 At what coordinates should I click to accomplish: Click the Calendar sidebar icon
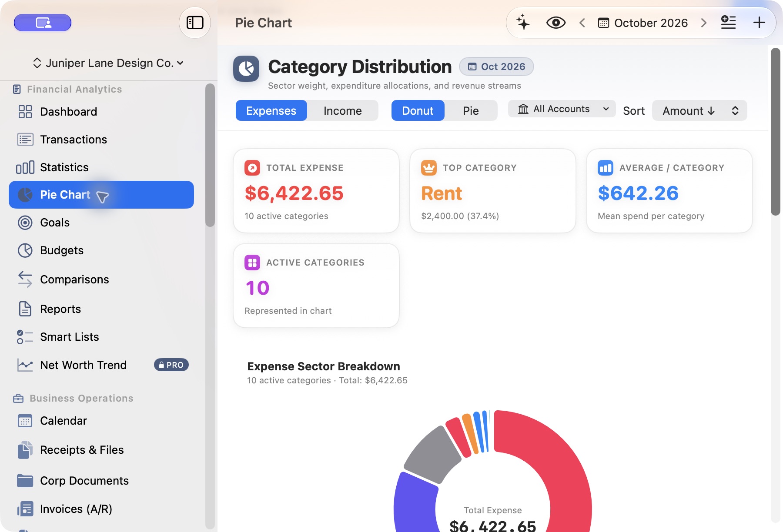pos(25,421)
